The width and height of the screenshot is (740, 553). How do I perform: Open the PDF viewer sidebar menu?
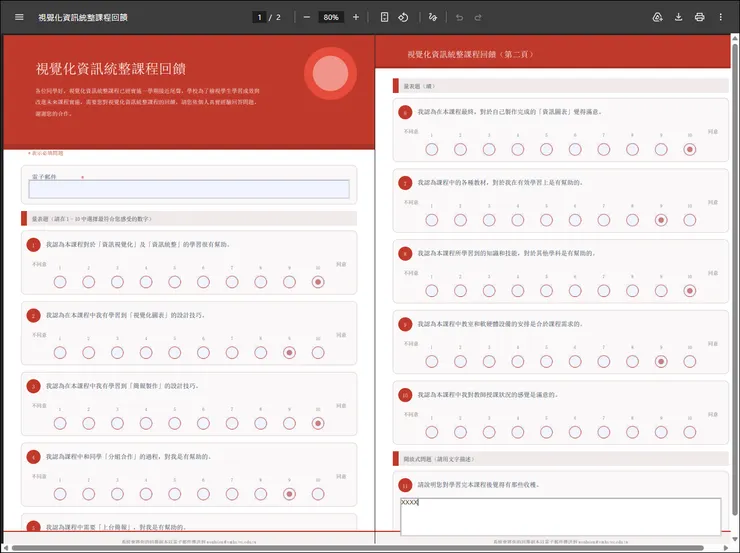[19, 17]
